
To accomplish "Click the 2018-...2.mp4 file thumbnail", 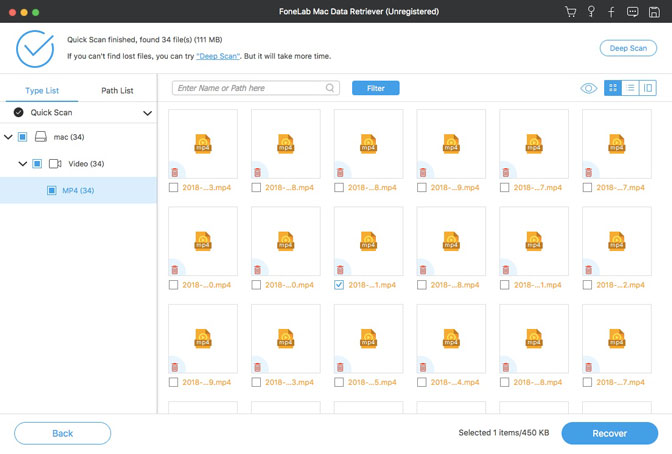I will [x=617, y=241].
